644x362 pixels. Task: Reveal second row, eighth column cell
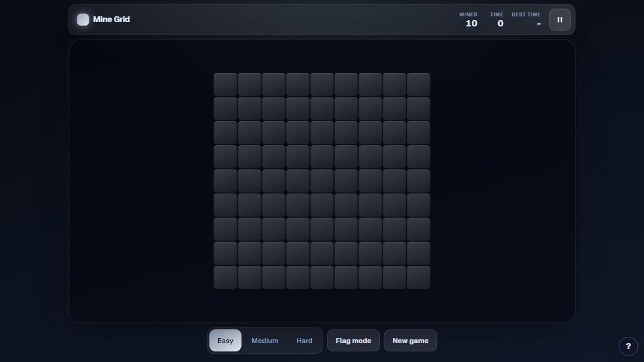(394, 109)
